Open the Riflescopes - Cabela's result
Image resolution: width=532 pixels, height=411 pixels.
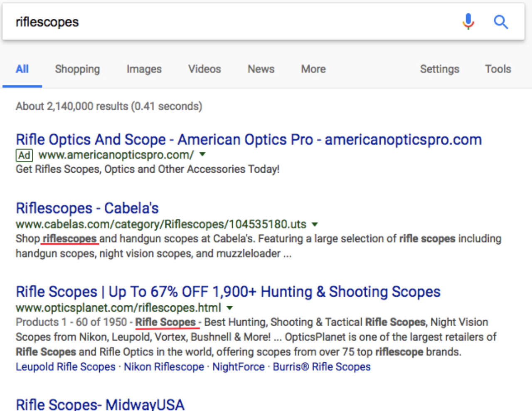click(x=87, y=208)
